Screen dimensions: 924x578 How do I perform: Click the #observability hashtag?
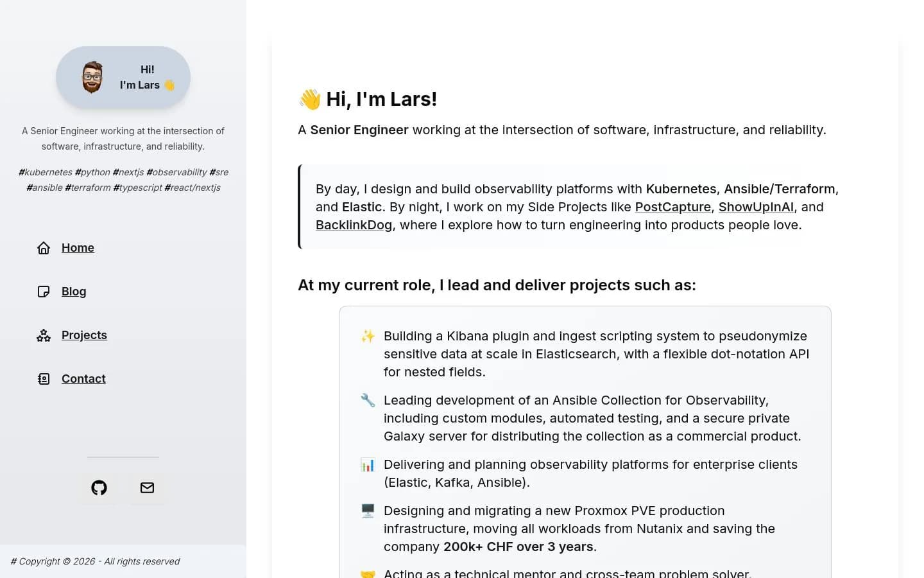pyautogui.click(x=176, y=172)
